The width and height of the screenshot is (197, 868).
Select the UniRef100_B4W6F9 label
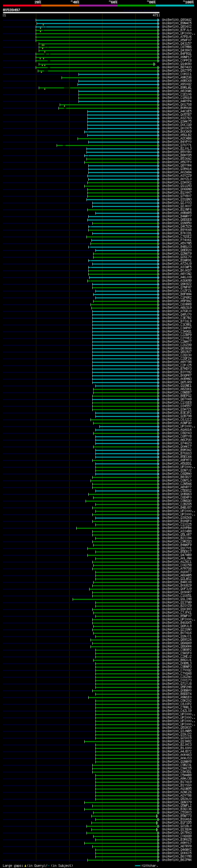pos(177,544)
